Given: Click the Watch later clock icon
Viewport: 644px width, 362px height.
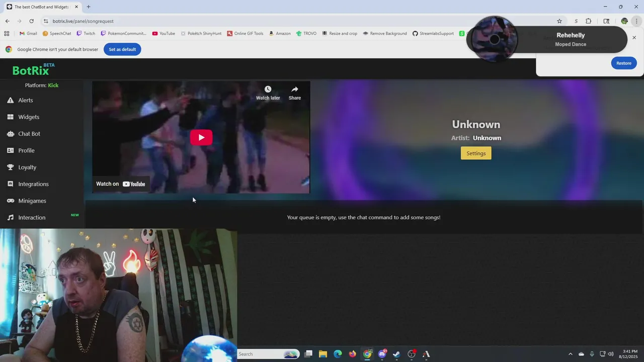Looking at the screenshot, I should point(268,89).
